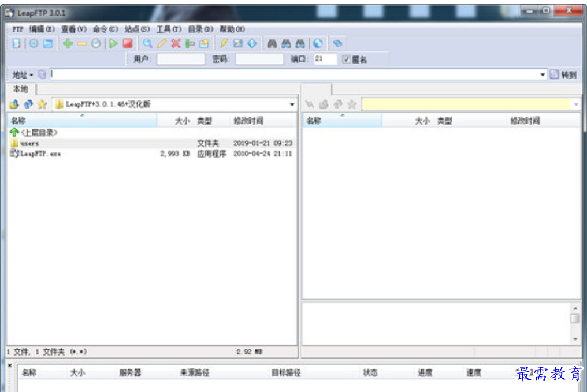Click the queue 状态 column header
The width and height of the screenshot is (587, 392).
tap(370, 372)
